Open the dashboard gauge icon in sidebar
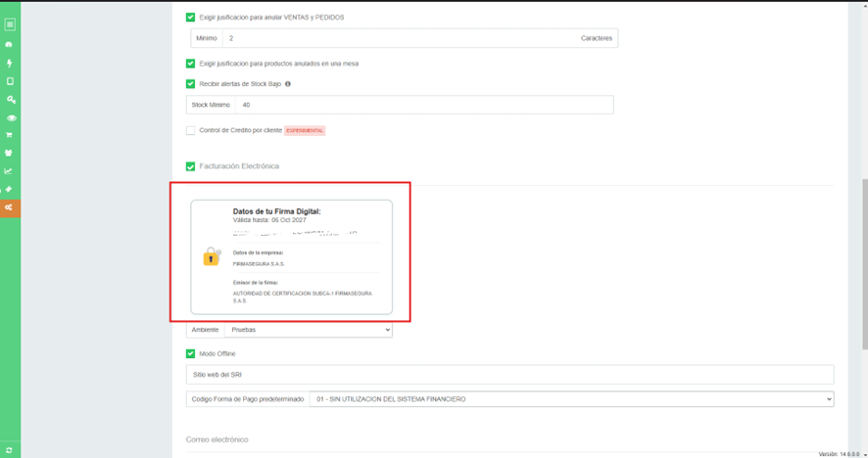 [x=9, y=44]
